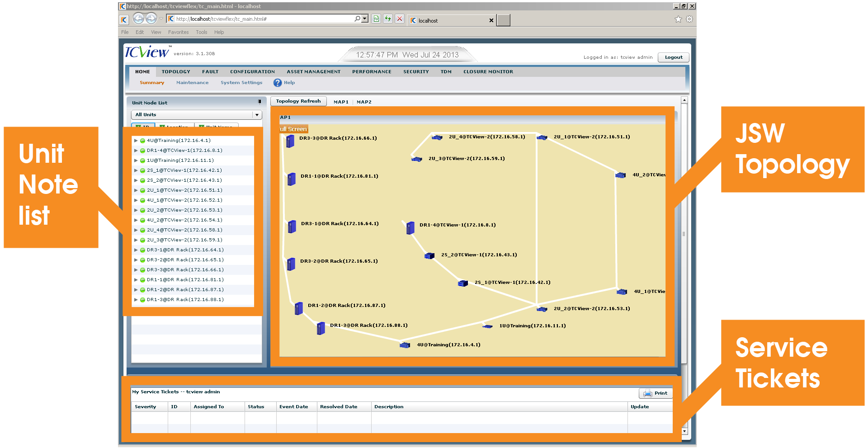Viewport: 868px width, 448px height.
Task: Click the 2S_1@TCView-1 node icon on the map
Action: point(463,283)
